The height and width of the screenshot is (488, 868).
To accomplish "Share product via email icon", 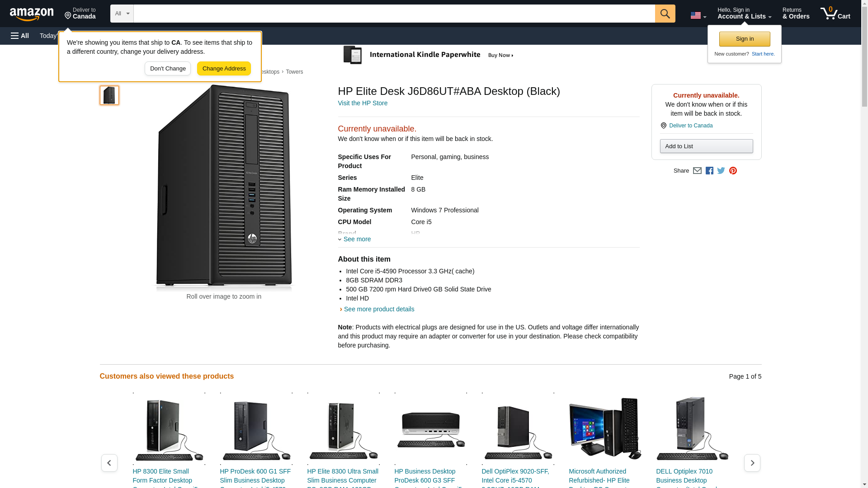I will point(697,171).
